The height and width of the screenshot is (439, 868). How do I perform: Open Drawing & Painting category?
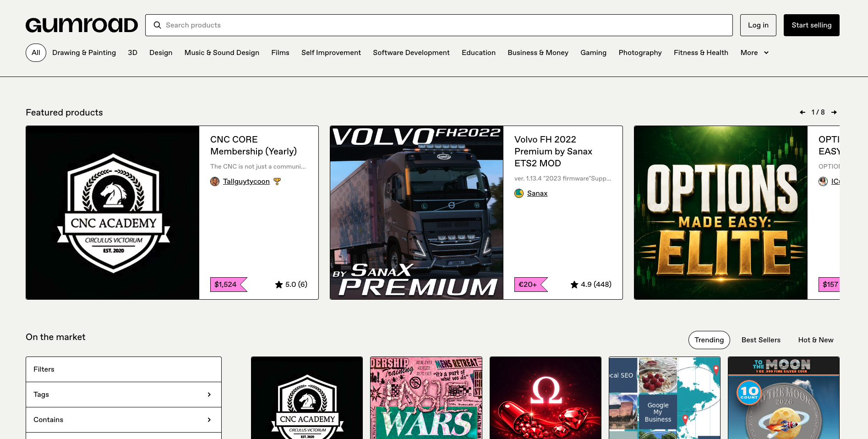(x=84, y=53)
